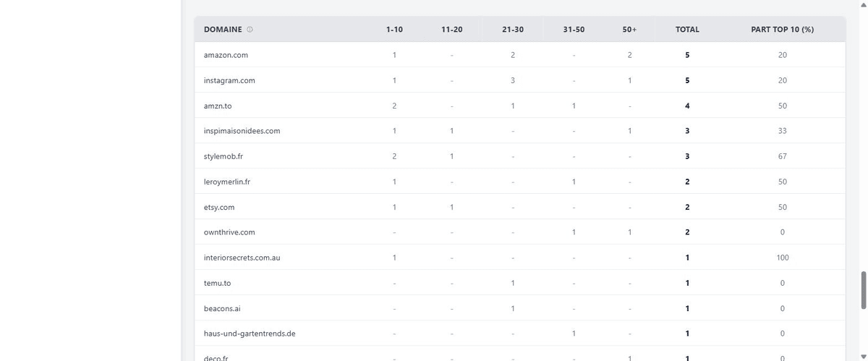
Task: Click ownthrive.com 50+ value 1
Action: pos(629,232)
